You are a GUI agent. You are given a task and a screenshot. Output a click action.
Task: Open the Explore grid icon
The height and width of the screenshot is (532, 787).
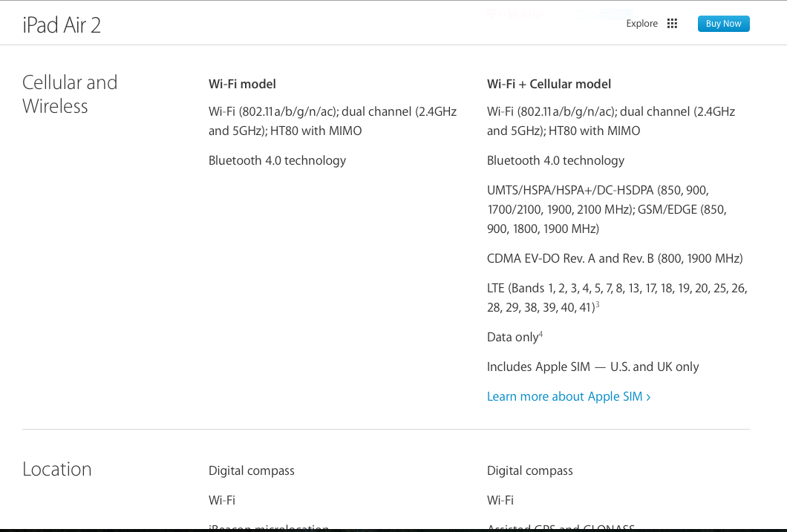(672, 24)
